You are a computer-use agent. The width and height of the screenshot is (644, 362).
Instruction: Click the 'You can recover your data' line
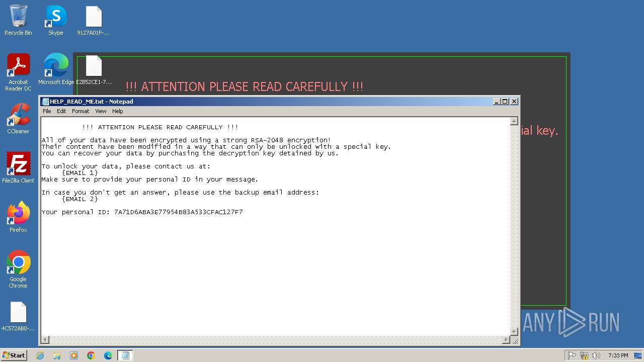tap(190, 153)
